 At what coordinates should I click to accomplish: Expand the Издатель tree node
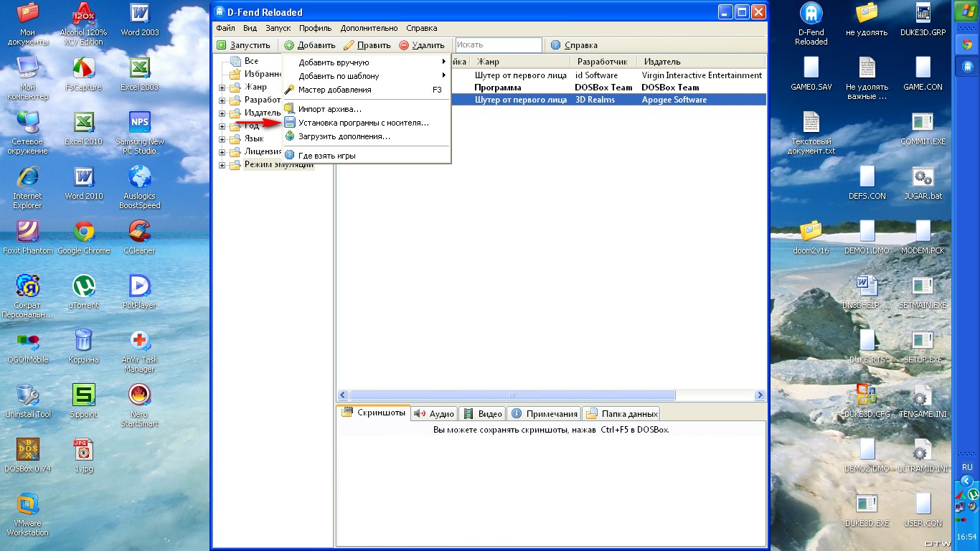(222, 113)
